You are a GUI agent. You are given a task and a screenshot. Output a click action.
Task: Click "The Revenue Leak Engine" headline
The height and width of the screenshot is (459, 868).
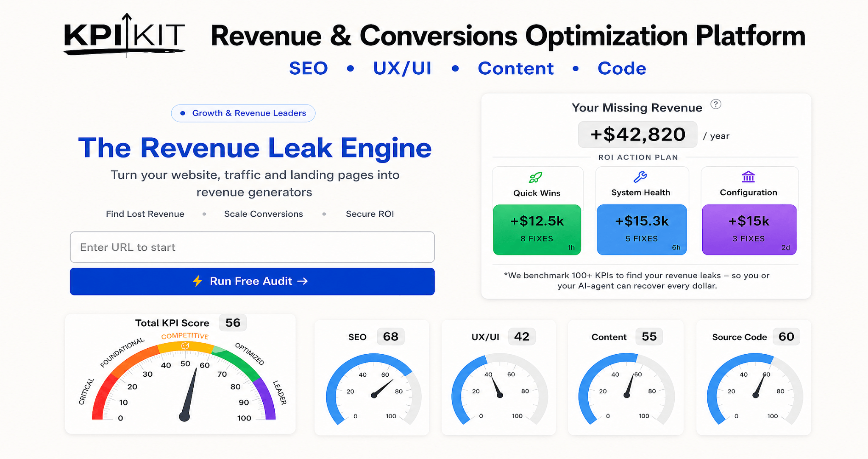click(255, 148)
